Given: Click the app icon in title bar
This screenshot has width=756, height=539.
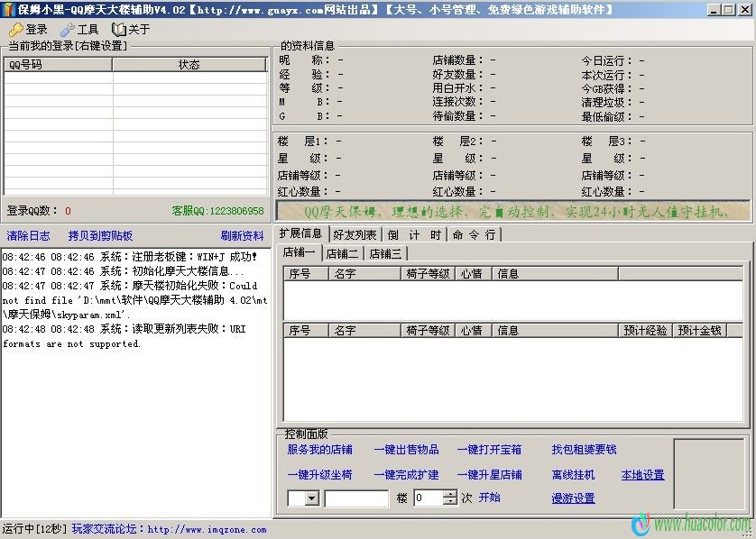Looking at the screenshot, I should (8, 9).
